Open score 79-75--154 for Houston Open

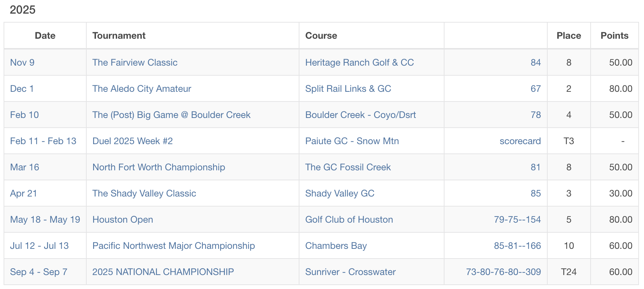coord(517,219)
